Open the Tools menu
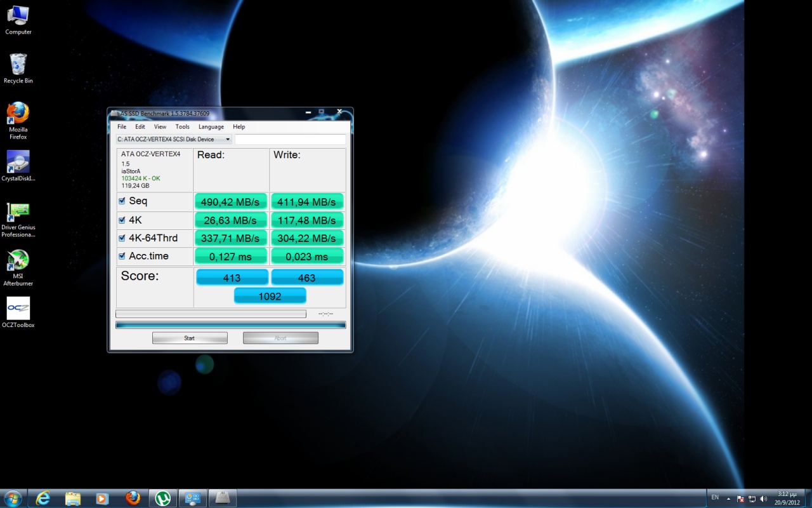The height and width of the screenshot is (508, 812). coord(183,127)
